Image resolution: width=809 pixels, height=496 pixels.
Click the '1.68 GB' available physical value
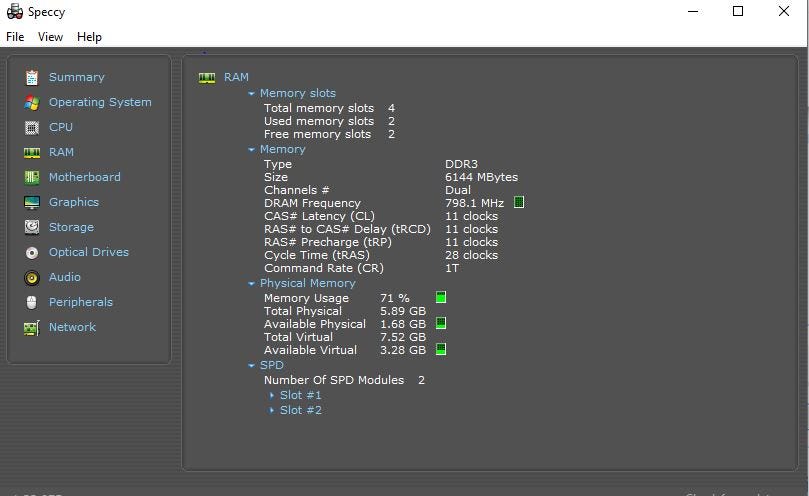click(403, 324)
